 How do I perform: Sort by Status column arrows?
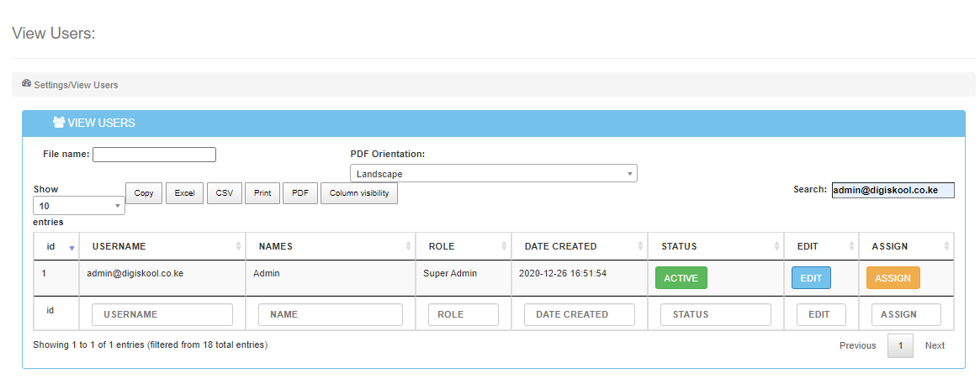point(778,246)
